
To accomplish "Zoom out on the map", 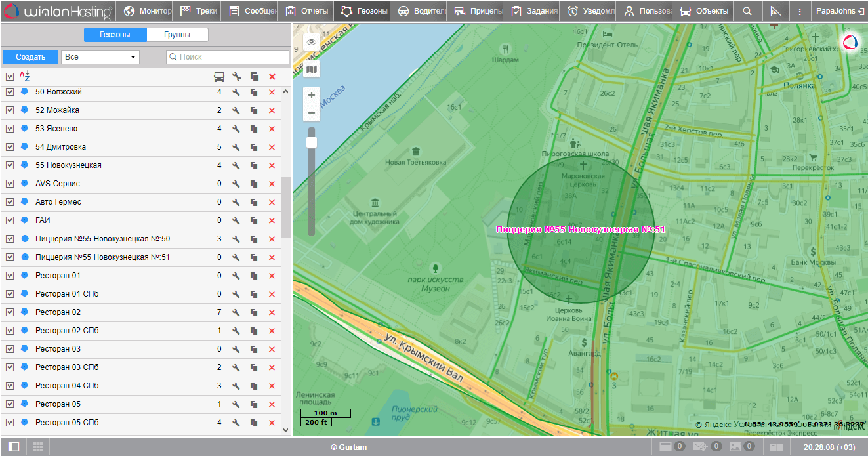I will (x=312, y=113).
